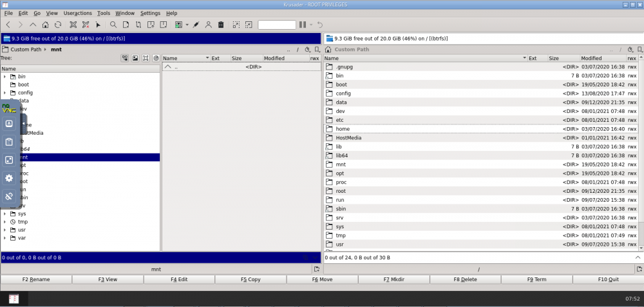Open the left panel history clock button

pyautogui.click(x=307, y=50)
